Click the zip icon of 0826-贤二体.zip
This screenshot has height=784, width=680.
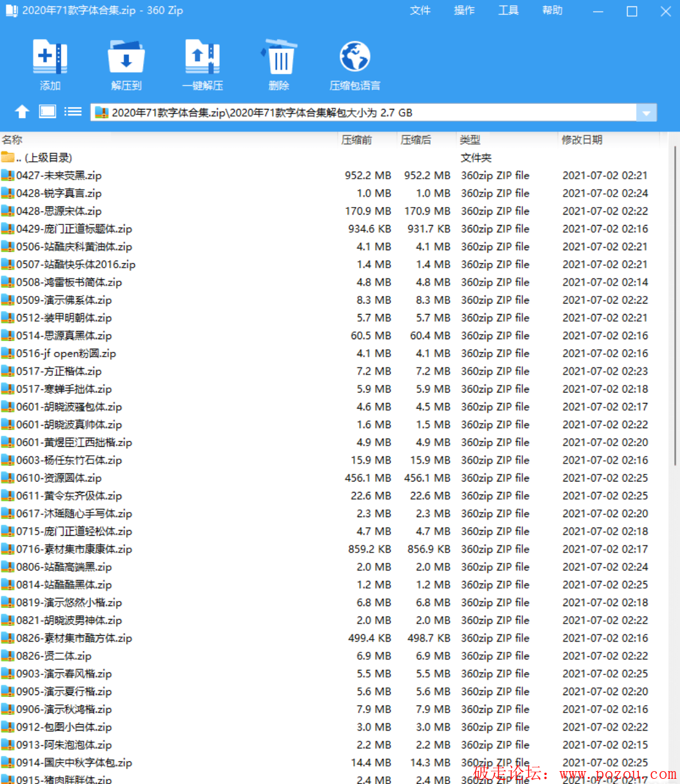pos(8,656)
